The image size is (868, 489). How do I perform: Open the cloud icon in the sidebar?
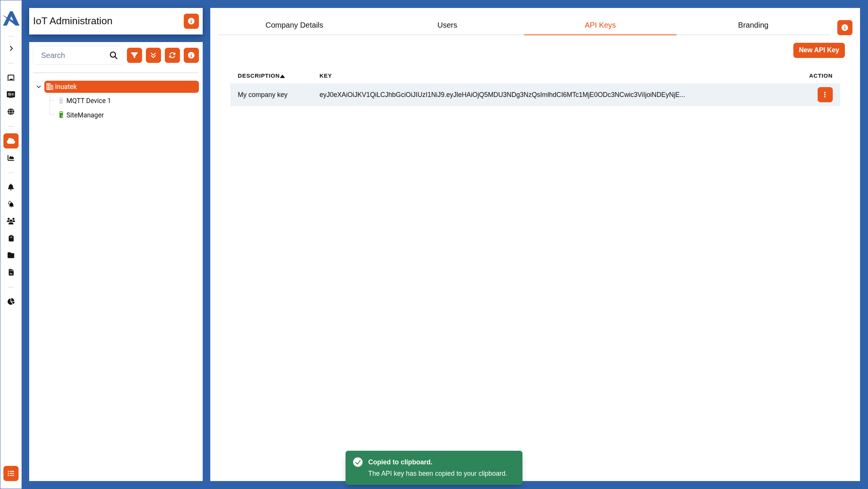(11, 141)
